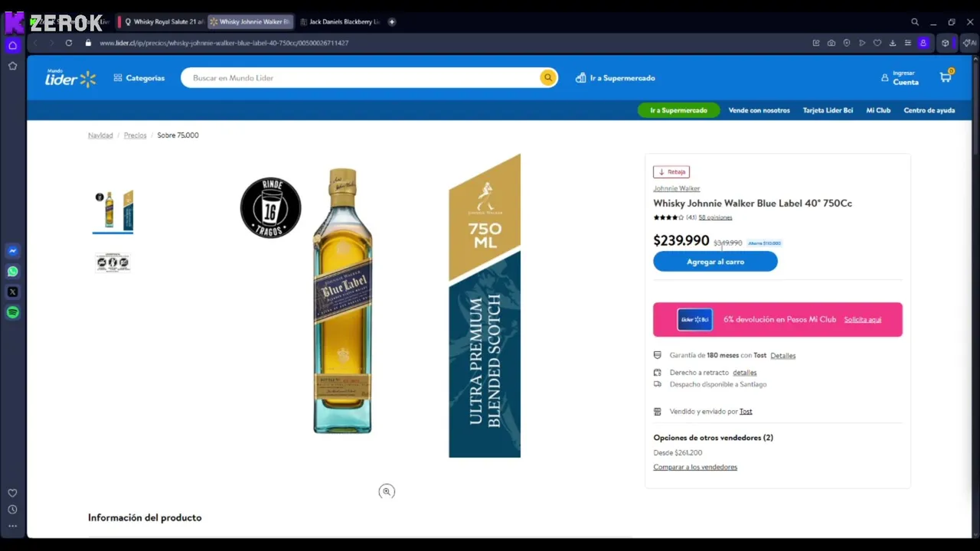Open the Categorías menu
The image size is (980, 551).
[139, 78]
